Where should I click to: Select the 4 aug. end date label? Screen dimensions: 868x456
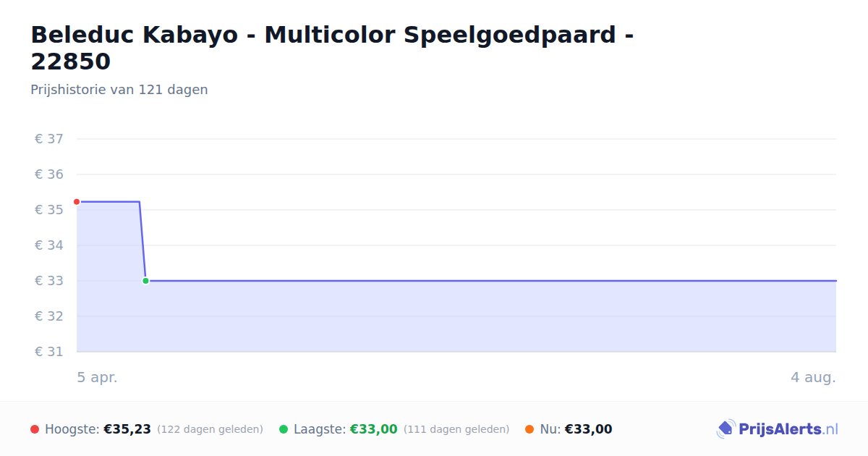[813, 377]
